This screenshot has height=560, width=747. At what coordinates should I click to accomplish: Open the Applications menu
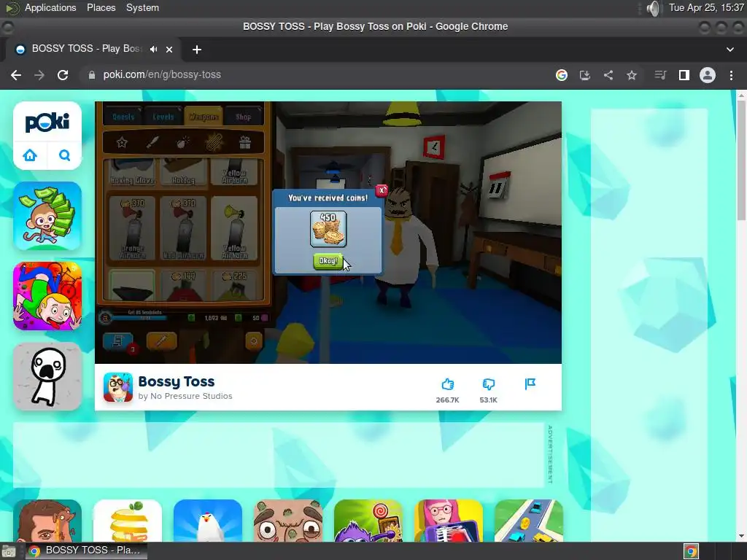[x=50, y=7]
